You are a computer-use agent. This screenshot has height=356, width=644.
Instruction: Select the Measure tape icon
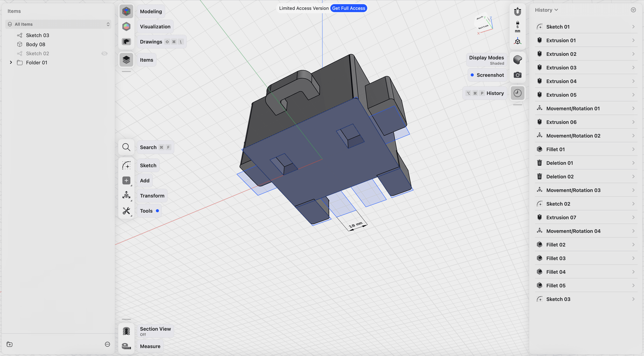point(126,346)
